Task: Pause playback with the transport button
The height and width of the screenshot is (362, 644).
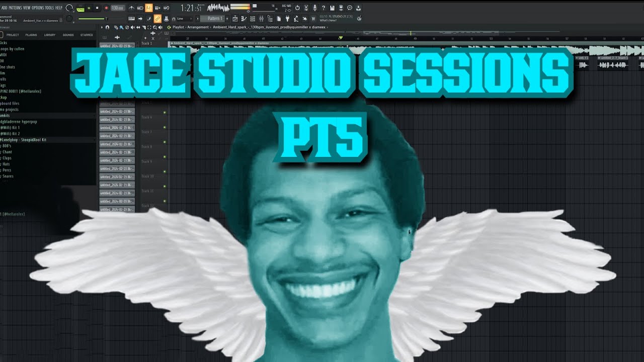Action: [x=89, y=8]
